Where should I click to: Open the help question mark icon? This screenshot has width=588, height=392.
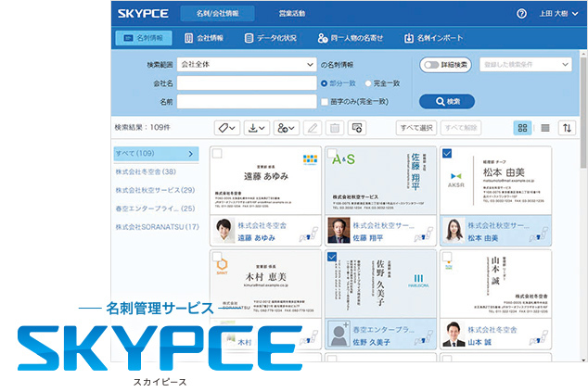coord(521,14)
